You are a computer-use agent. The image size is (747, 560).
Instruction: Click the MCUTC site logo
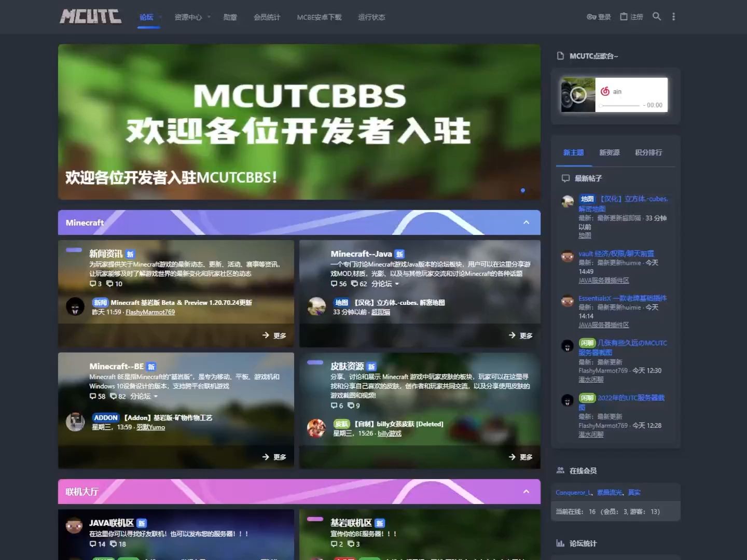click(90, 17)
